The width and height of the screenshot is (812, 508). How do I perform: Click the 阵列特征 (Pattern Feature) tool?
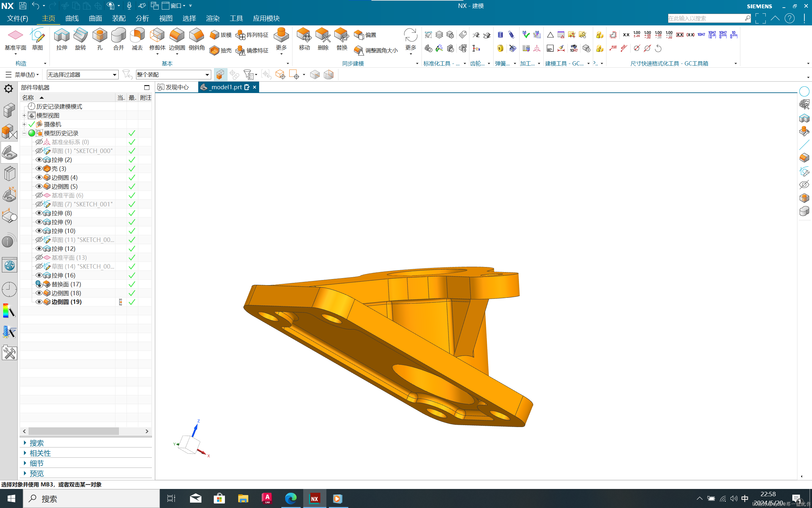(x=252, y=35)
